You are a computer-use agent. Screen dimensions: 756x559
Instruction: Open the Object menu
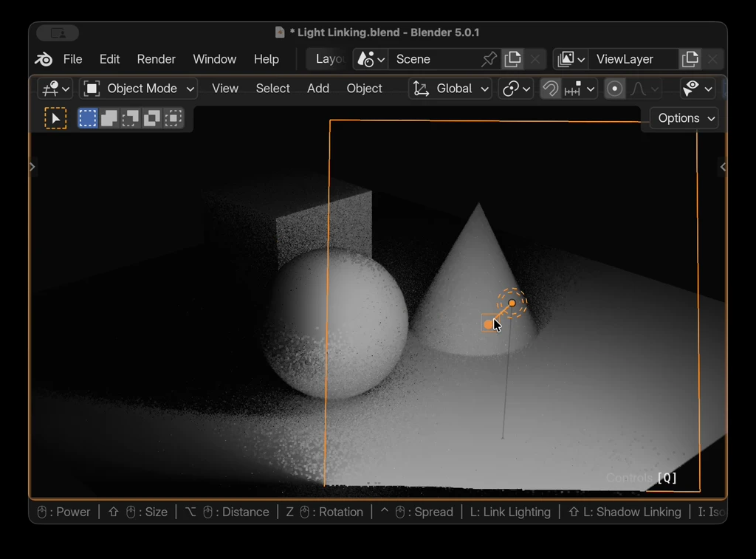(x=364, y=89)
